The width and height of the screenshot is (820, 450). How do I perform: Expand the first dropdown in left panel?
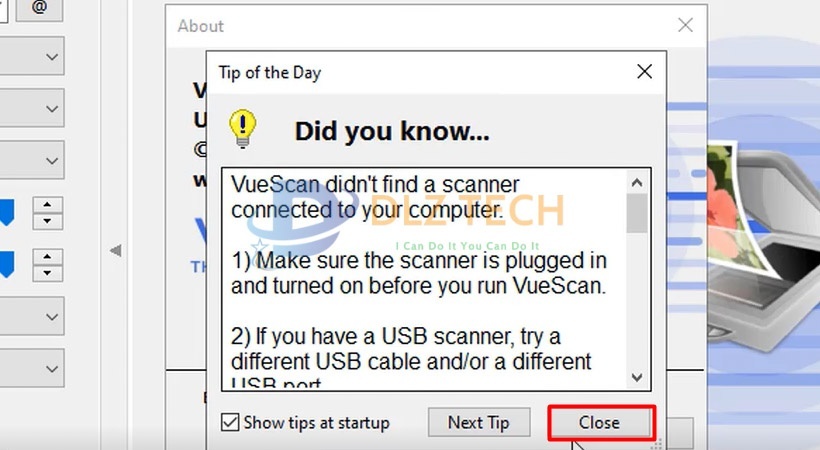tap(31, 56)
